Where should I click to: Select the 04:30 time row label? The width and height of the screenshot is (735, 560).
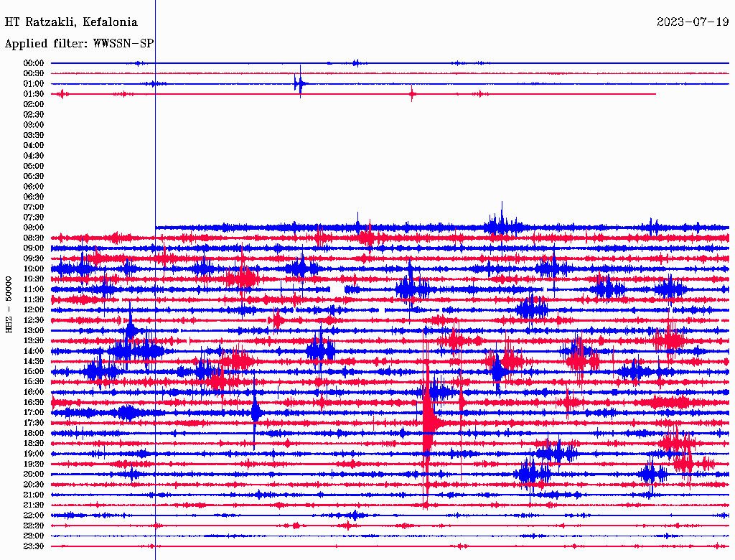[x=34, y=156]
